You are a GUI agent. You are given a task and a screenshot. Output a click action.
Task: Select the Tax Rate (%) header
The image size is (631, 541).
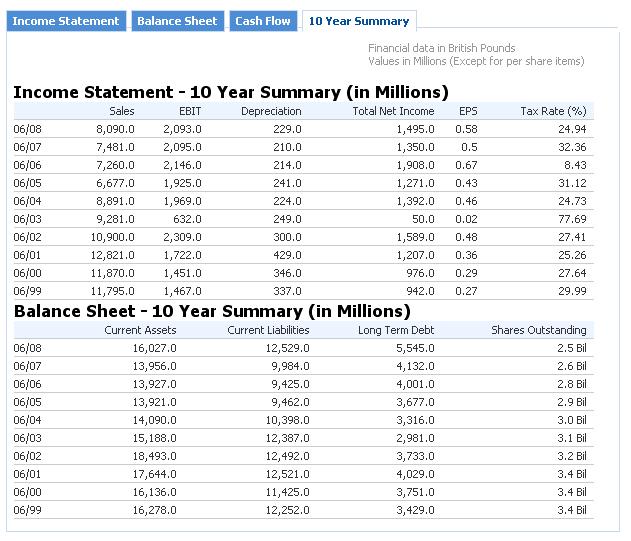coord(553,111)
